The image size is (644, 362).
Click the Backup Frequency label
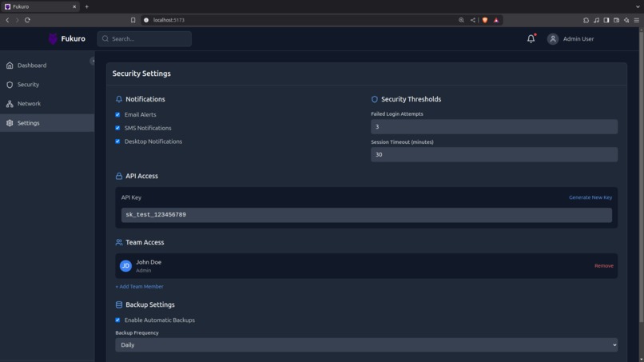[137, 332]
